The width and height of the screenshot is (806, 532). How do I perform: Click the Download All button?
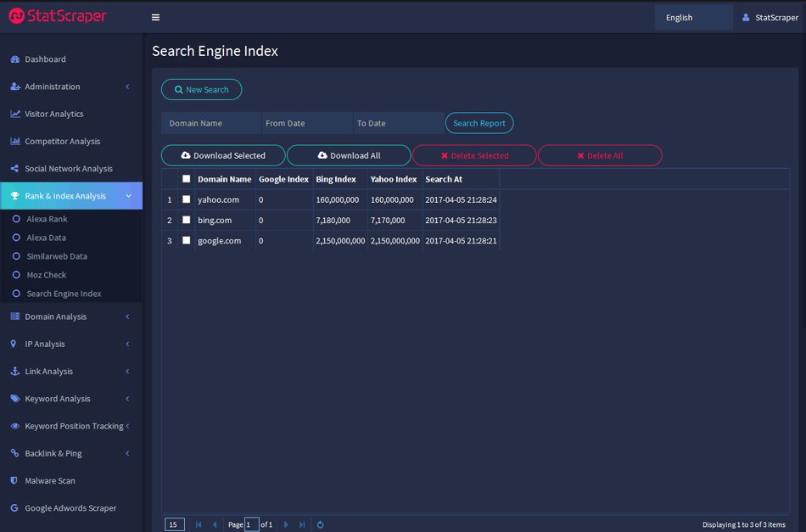pos(349,155)
